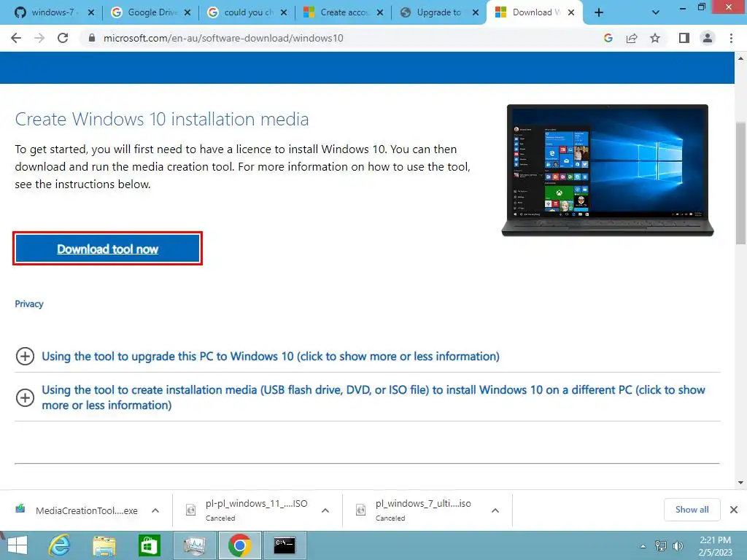Expand 'Using the tool to create installation media'
747x560 pixels.
tap(360, 397)
